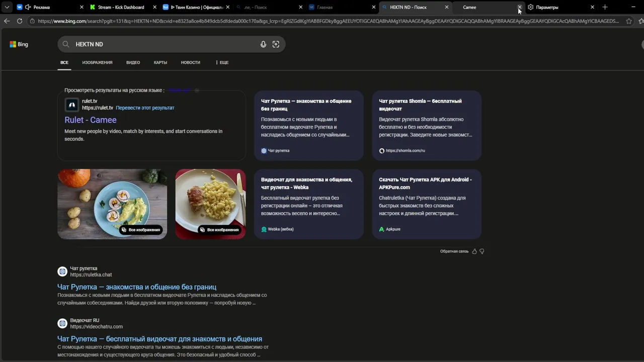
Task: Open card Видеочат для знакомства Webka
Action: tap(308, 204)
